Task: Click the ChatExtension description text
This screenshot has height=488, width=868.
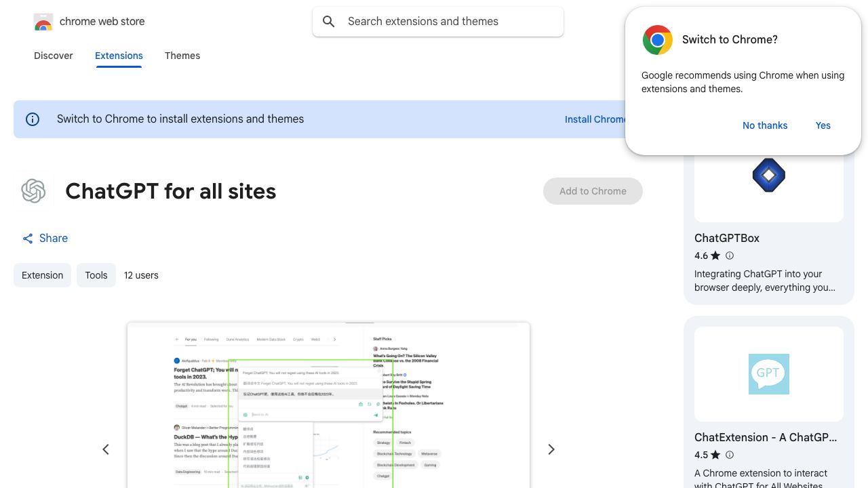Action: 761,479
